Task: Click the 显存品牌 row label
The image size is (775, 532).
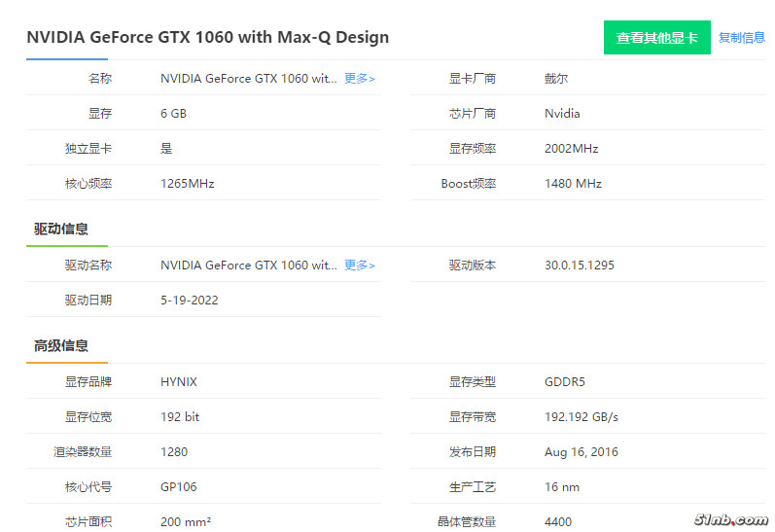Action: (x=88, y=381)
